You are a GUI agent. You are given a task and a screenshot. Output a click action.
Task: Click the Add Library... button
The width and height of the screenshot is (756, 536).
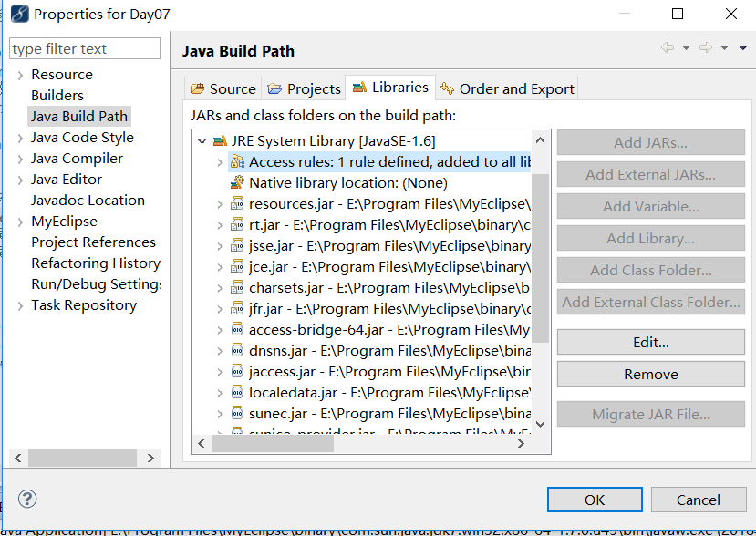pos(651,238)
